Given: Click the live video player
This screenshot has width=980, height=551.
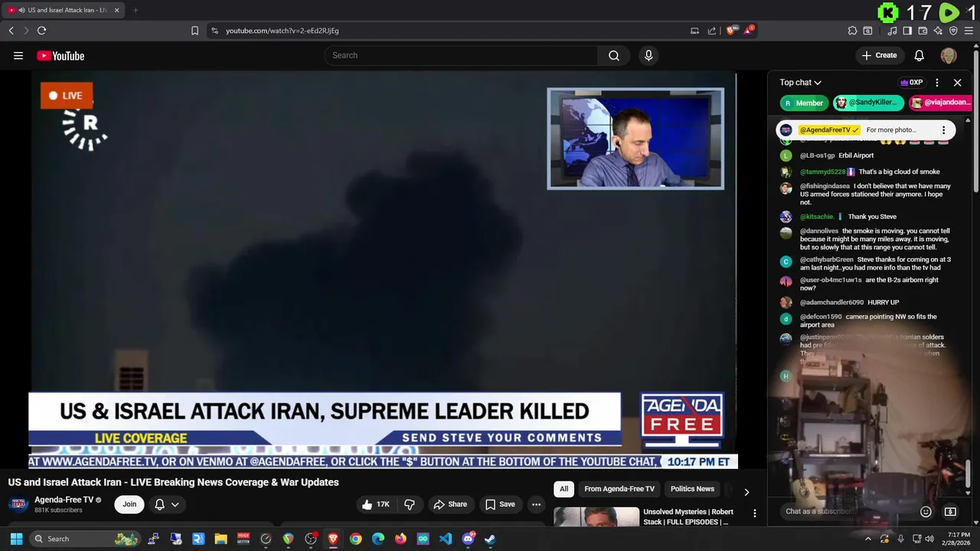Looking at the screenshot, I should tap(383, 269).
